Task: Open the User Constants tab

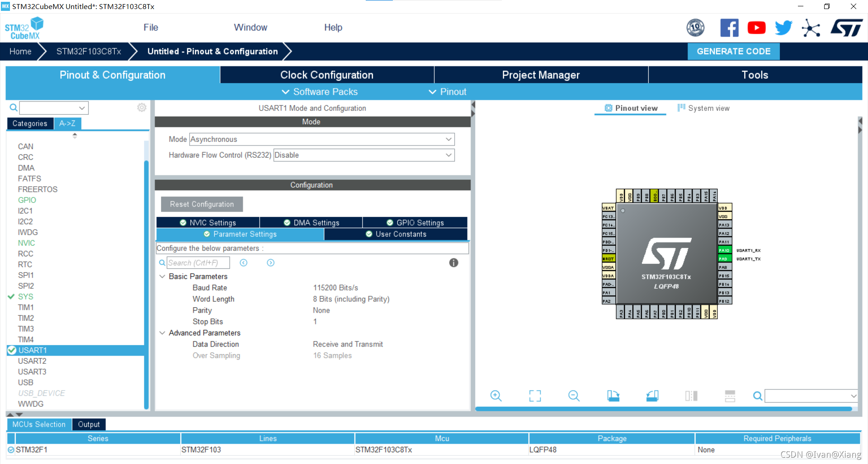Action: click(396, 234)
